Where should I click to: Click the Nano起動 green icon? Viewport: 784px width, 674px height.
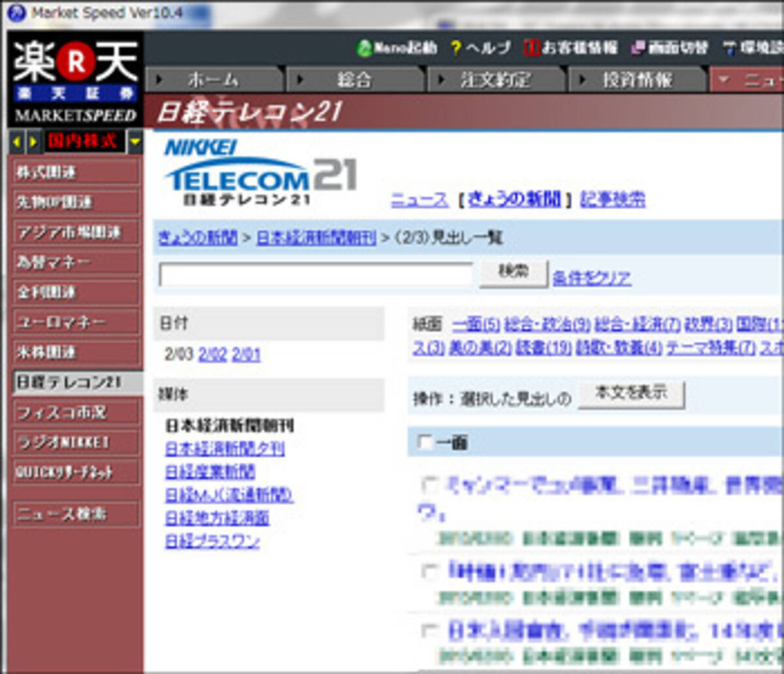[x=364, y=48]
